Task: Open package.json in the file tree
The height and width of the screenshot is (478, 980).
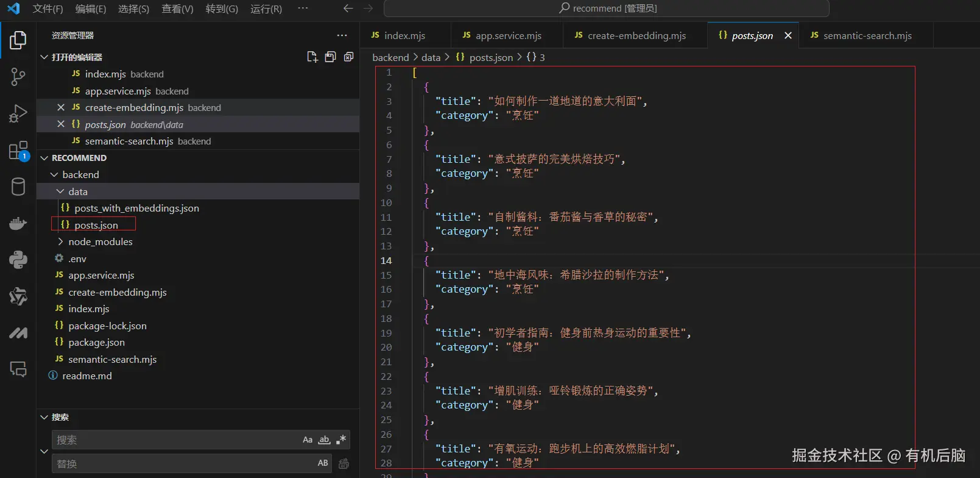Action: tap(96, 342)
